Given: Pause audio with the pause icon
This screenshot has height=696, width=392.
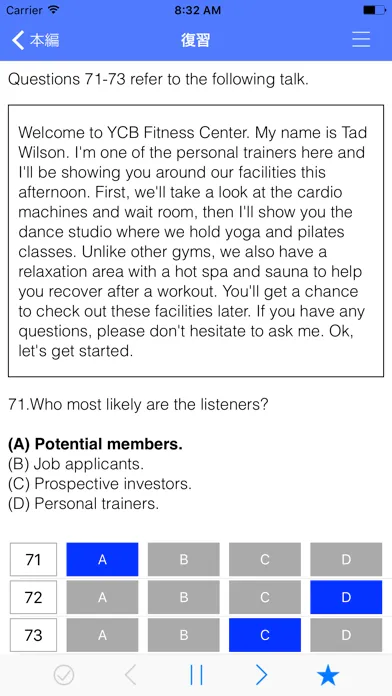Looking at the screenshot, I should 196,675.
